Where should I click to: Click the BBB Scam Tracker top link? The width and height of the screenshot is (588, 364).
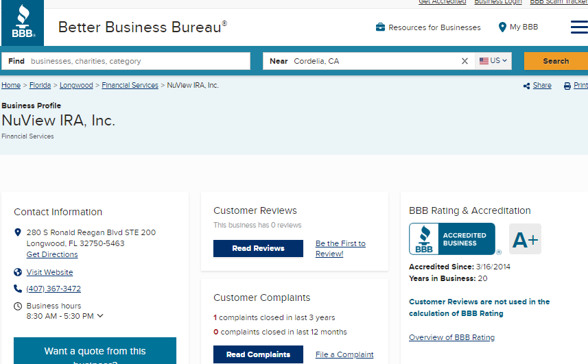(x=558, y=2)
